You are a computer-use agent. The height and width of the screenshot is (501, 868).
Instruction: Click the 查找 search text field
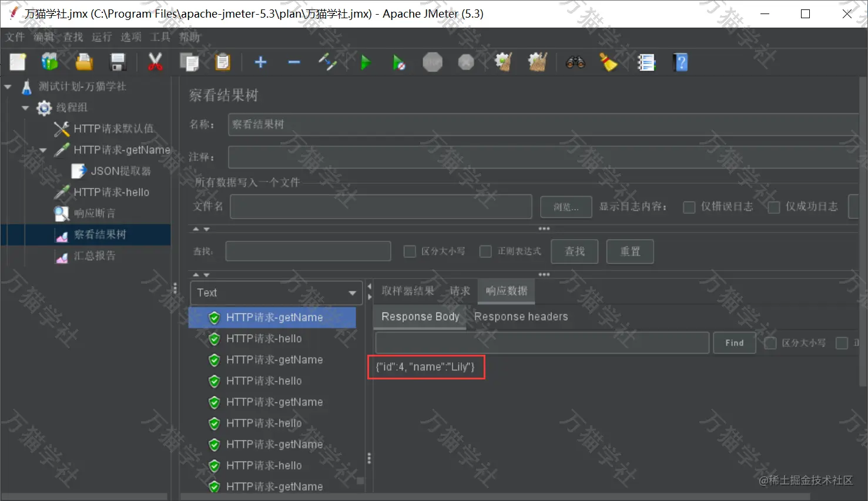click(309, 251)
